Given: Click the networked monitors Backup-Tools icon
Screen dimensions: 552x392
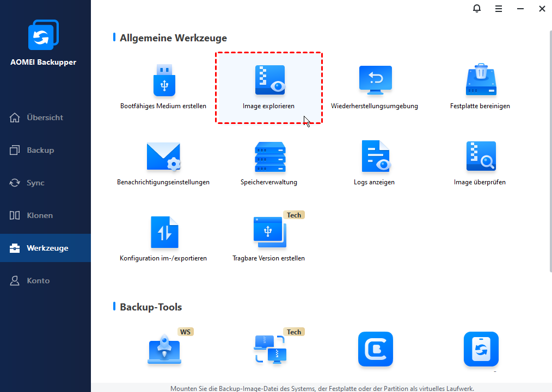Looking at the screenshot, I should pos(269,350).
